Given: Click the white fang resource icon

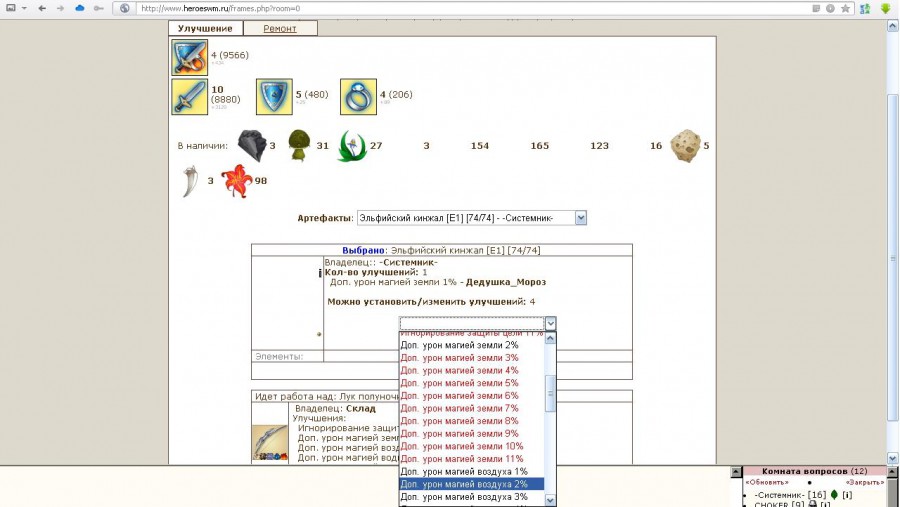Looking at the screenshot, I should [x=190, y=181].
